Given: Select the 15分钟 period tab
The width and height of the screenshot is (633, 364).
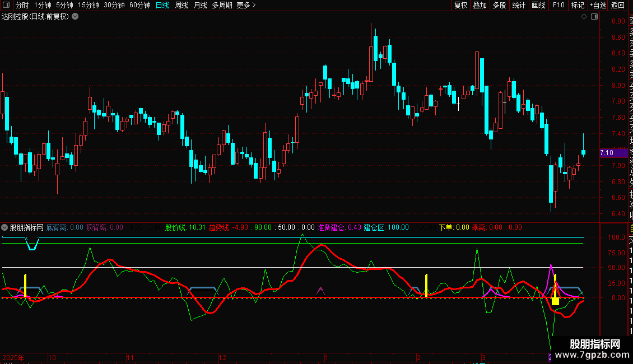Looking at the screenshot, I should (x=89, y=5).
